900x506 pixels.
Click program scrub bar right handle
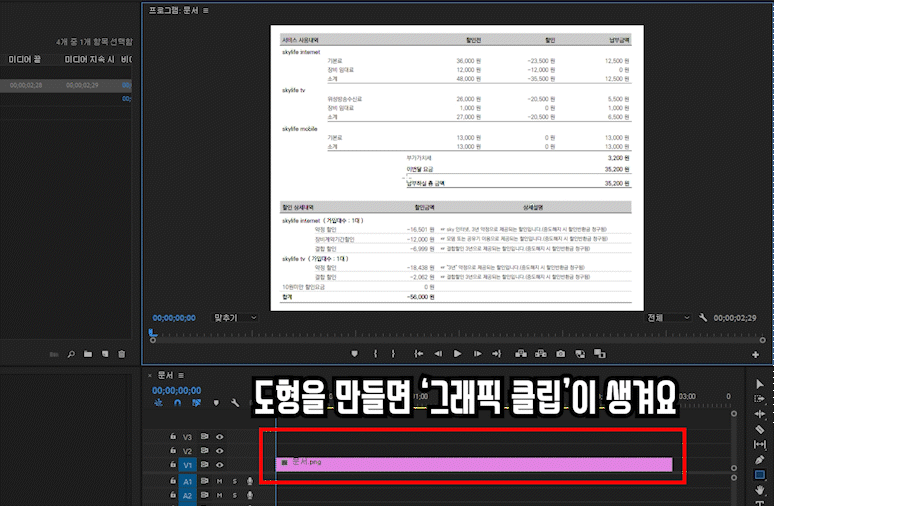(x=762, y=340)
